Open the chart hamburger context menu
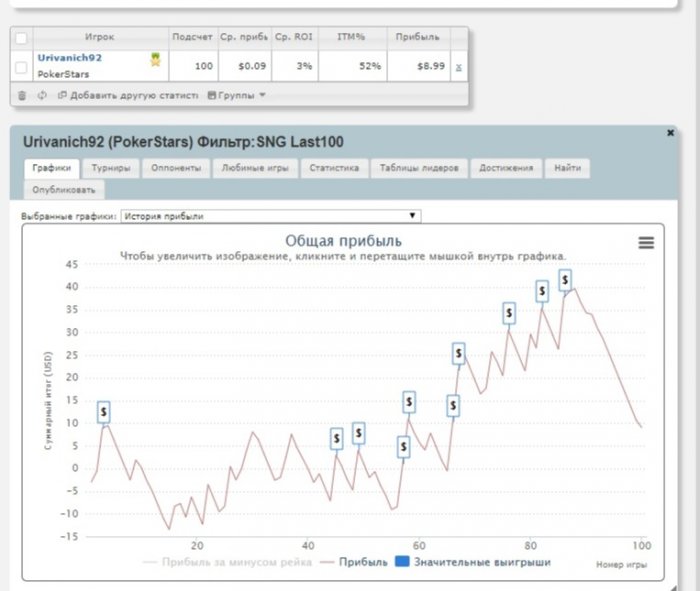The image size is (700, 591). pyautogui.click(x=646, y=242)
